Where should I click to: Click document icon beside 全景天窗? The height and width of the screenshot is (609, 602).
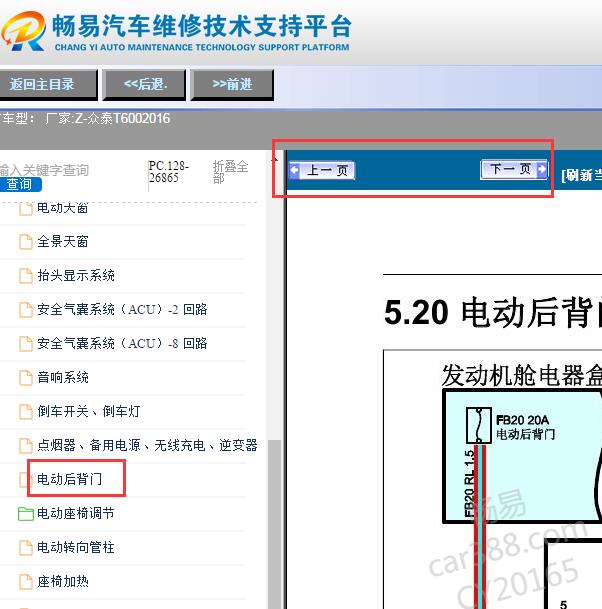tap(26, 242)
